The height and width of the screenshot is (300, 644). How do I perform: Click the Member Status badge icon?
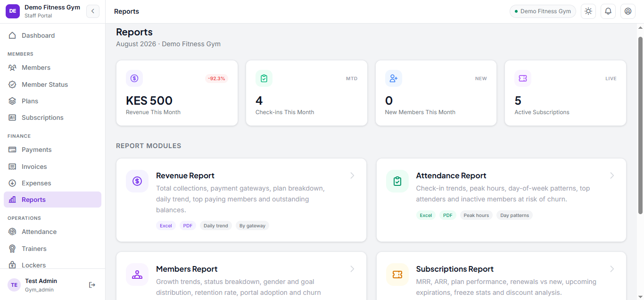pyautogui.click(x=12, y=84)
